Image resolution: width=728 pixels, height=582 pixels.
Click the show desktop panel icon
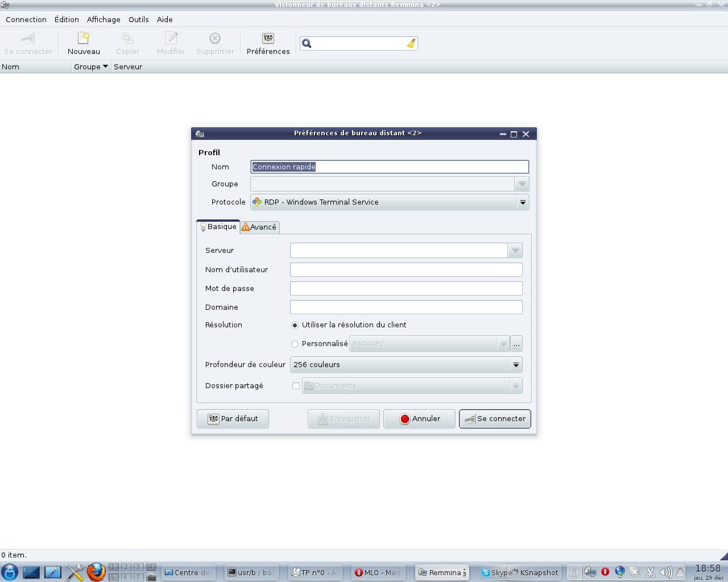(31, 572)
